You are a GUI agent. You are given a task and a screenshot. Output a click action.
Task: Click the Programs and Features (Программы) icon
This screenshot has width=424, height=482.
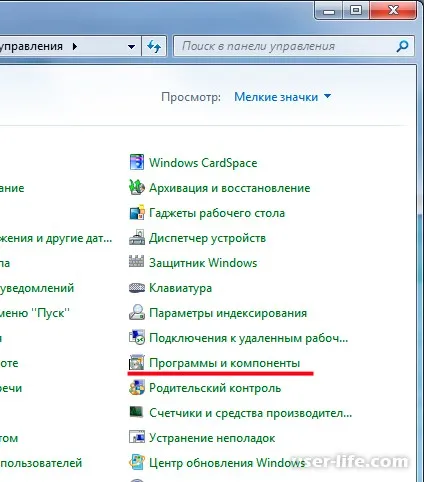(x=137, y=362)
